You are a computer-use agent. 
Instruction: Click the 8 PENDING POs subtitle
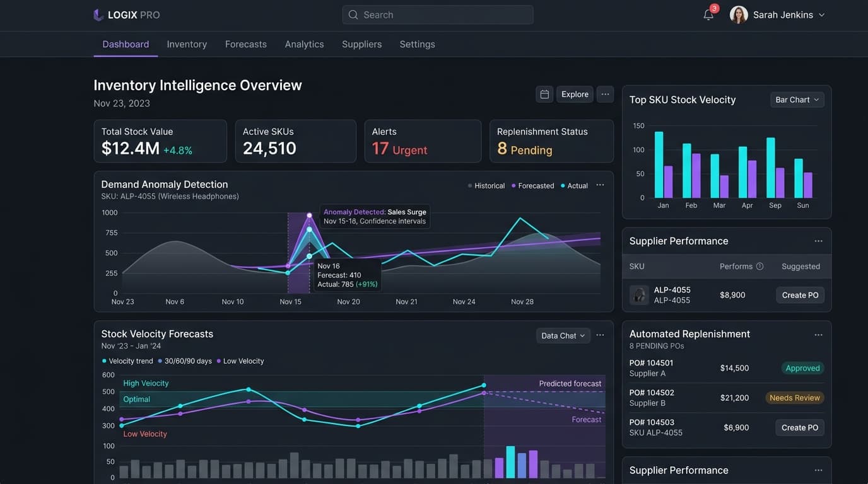657,346
